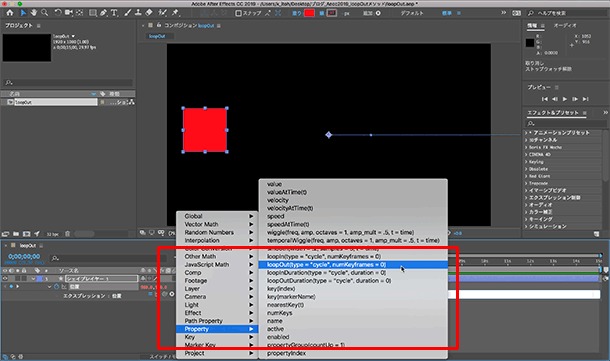
Task: Click the Home icon in toolbar
Action: pyautogui.click(x=10, y=13)
